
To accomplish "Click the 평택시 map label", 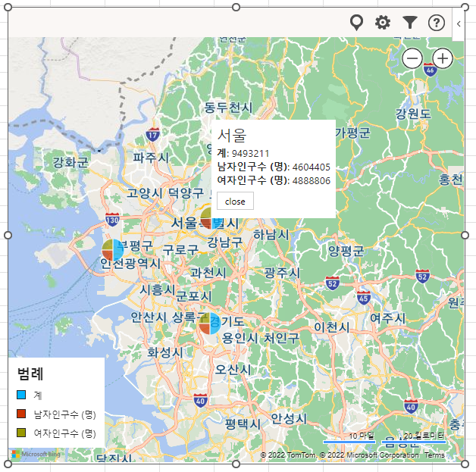I will 243,424.
